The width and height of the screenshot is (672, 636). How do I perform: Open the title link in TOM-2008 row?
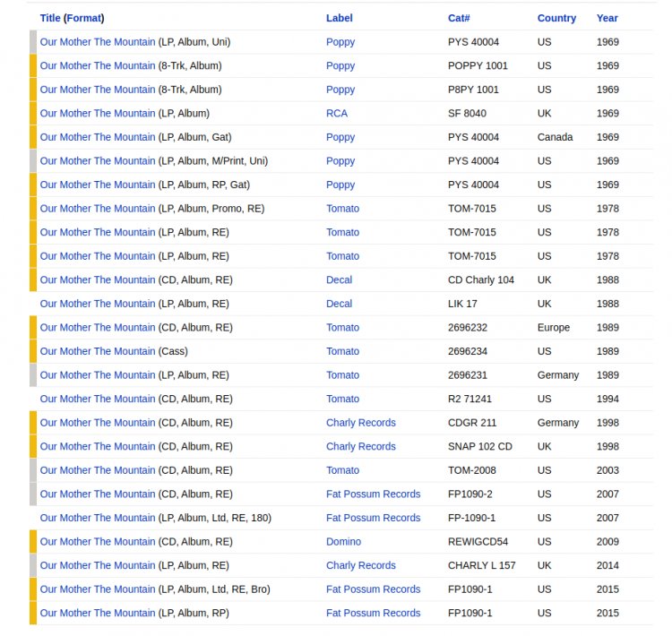(x=98, y=470)
